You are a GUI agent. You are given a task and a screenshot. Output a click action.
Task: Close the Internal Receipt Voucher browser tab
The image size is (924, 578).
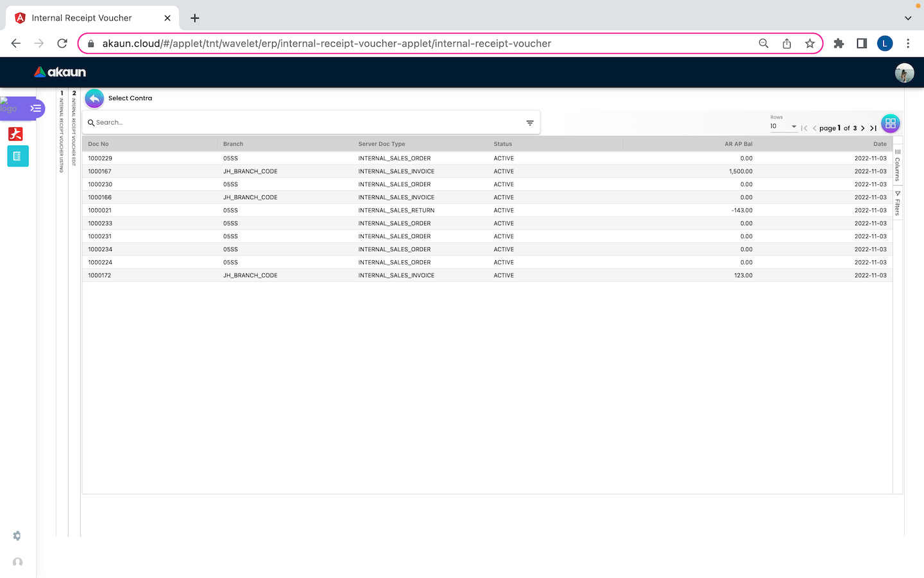pyautogui.click(x=167, y=18)
